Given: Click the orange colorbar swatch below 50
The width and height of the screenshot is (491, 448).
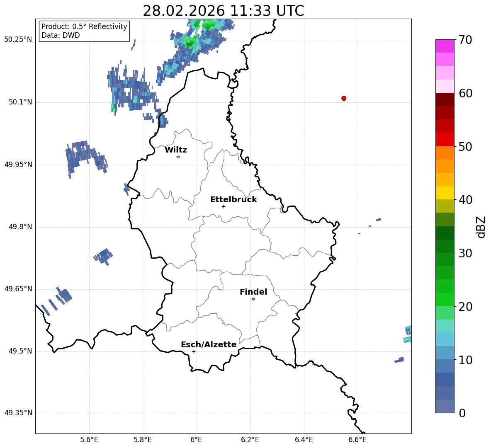Looking at the screenshot, I should click(x=445, y=153).
